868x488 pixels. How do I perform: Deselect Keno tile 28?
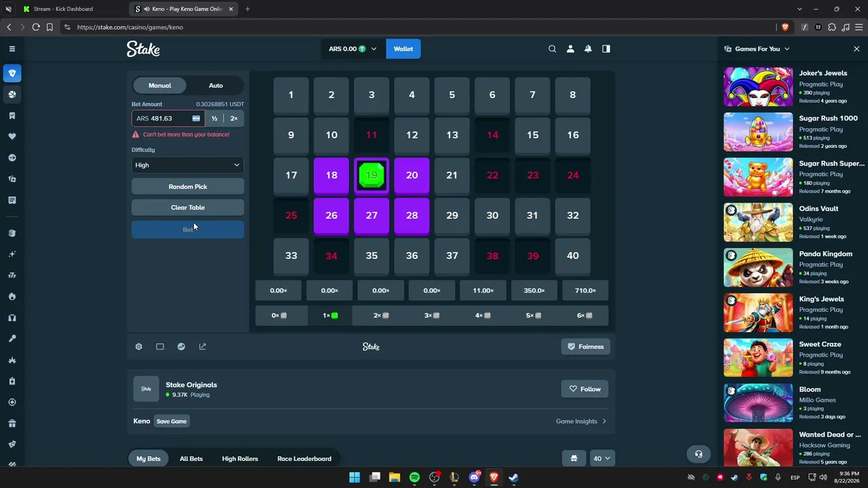pos(412,216)
